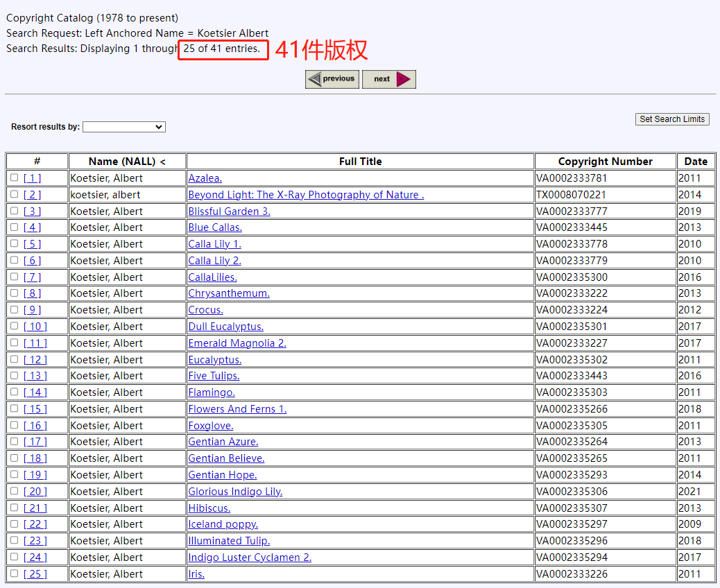Select the checkbox for the Crocus row
The height and width of the screenshot is (588, 720).
[15, 309]
